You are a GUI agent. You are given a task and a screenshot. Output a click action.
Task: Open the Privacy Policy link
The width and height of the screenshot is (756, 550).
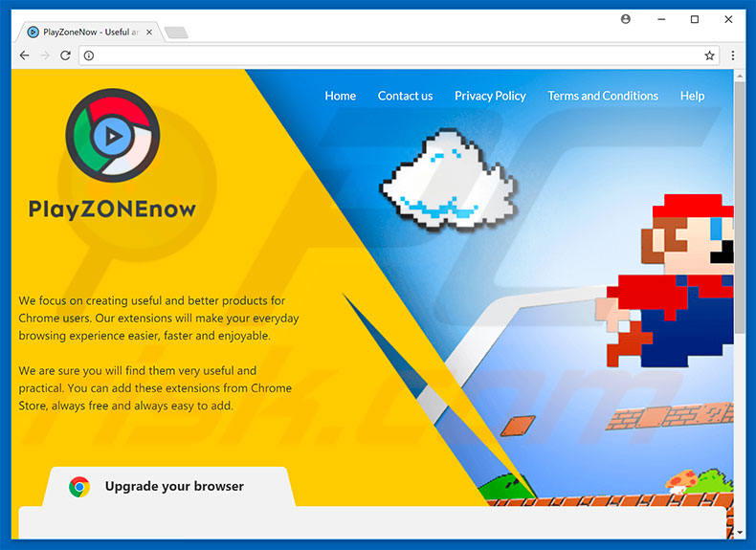pyautogui.click(x=490, y=96)
